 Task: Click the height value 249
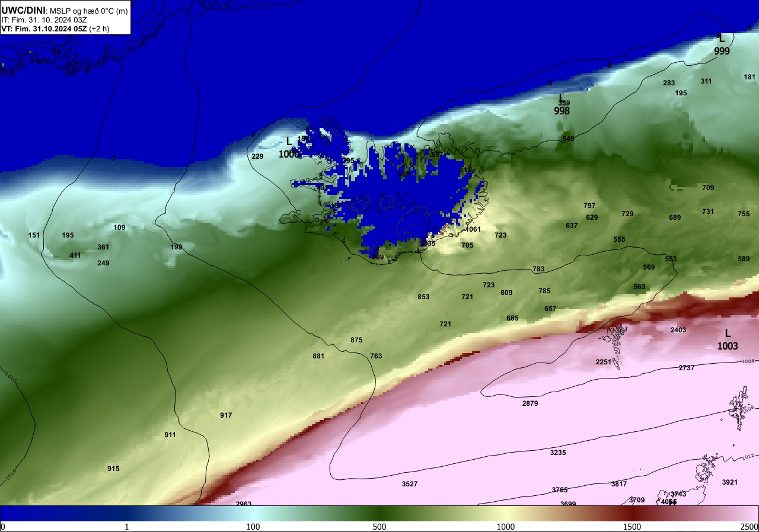[x=103, y=263]
